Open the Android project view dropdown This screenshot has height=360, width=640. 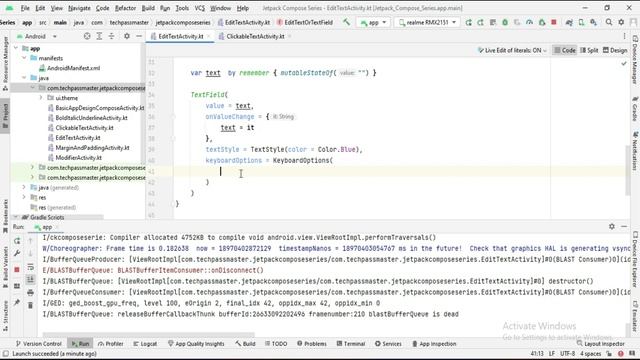(37, 36)
